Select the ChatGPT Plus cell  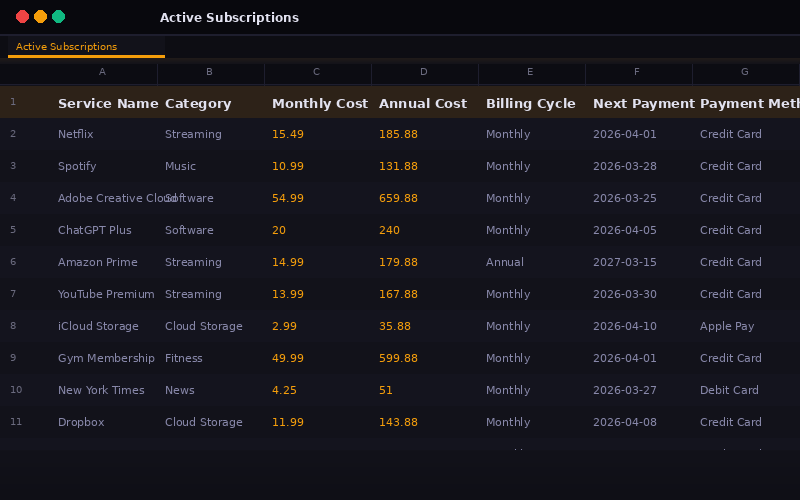click(x=104, y=230)
